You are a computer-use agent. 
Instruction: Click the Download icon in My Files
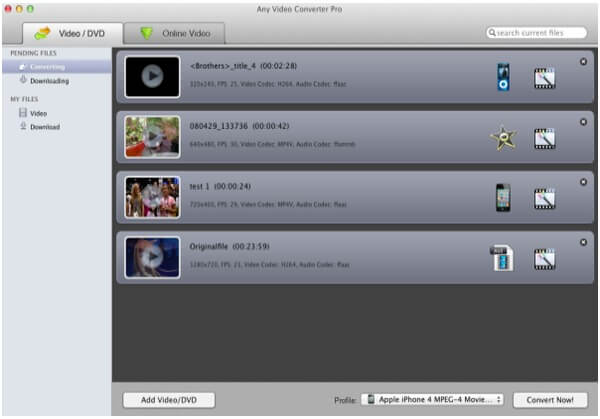[x=23, y=126]
